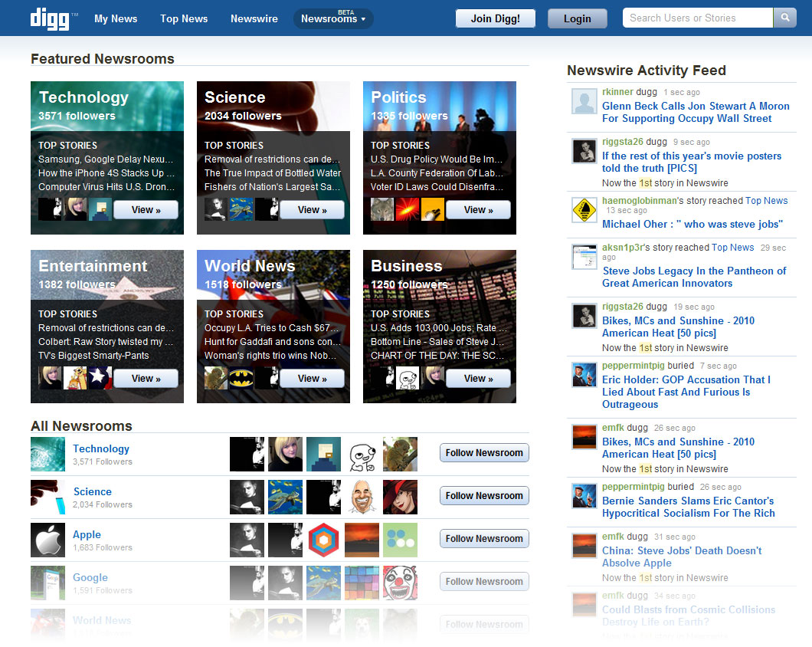Screen dimensions: 812x647
Task: Click the clown avatar in the Google row
Action: (400, 581)
